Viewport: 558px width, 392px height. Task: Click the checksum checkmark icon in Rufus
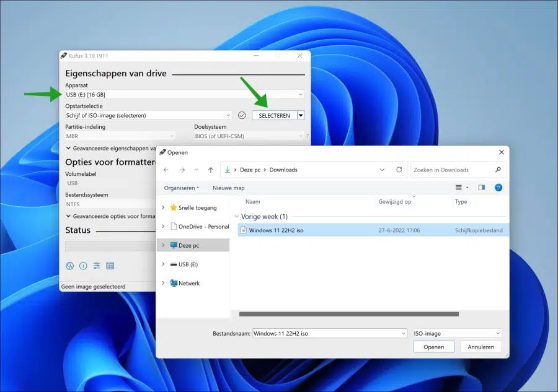click(x=242, y=115)
